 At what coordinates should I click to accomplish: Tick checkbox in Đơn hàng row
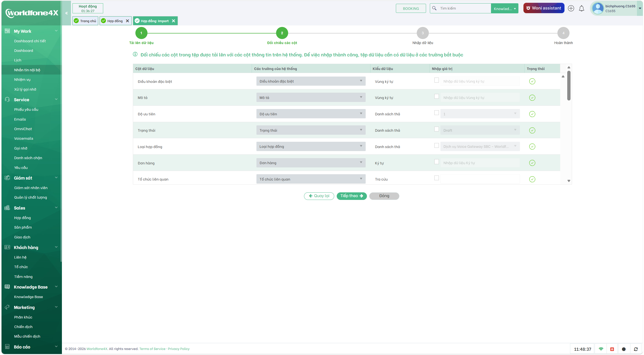coord(437,162)
